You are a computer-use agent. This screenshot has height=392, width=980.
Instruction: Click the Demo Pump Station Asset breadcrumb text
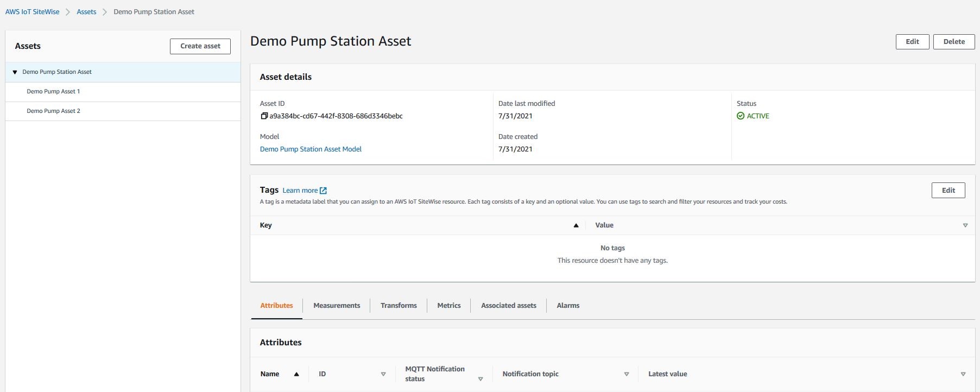pos(154,12)
